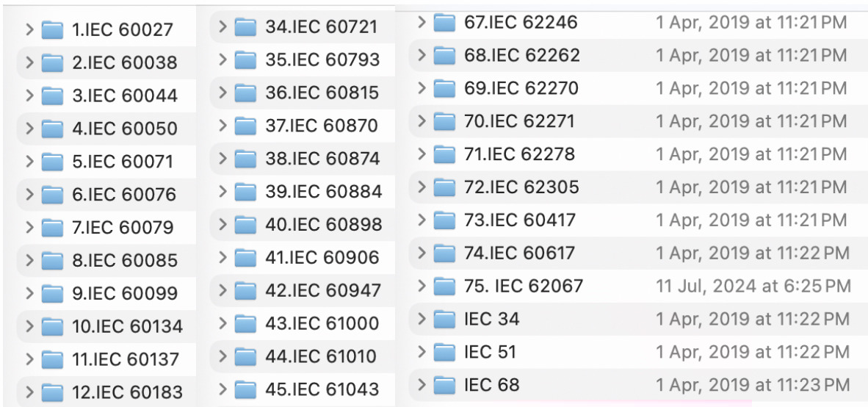
Task: Click the folder icon next to 67.IEC 62246
Action: coord(444,23)
